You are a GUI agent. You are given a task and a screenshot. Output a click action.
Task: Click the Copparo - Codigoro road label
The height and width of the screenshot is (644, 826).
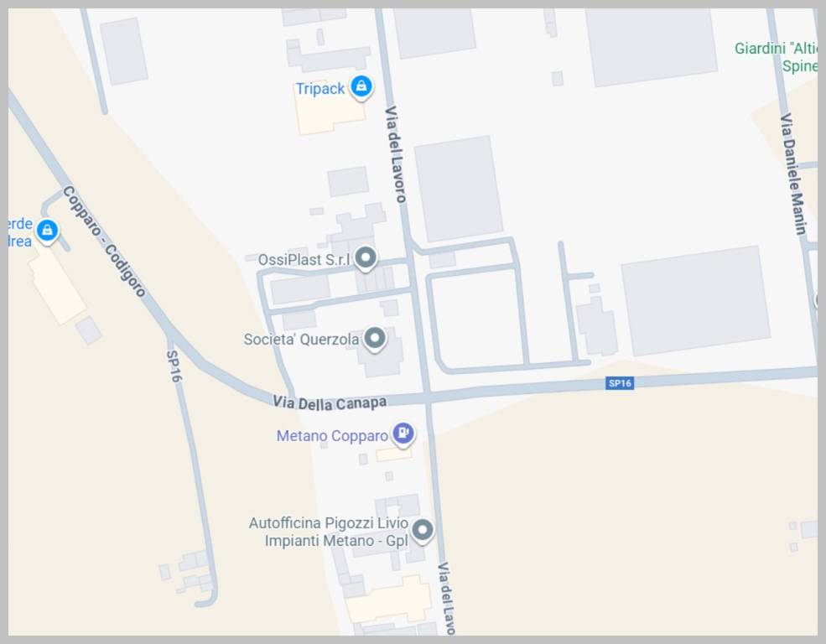(x=104, y=241)
